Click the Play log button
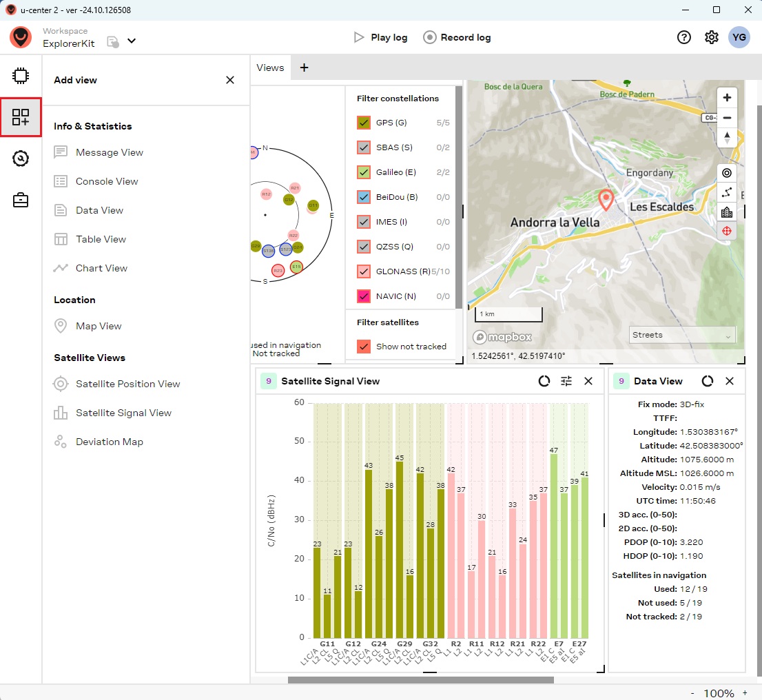Screen dimensions: 762x700 tap(380, 37)
